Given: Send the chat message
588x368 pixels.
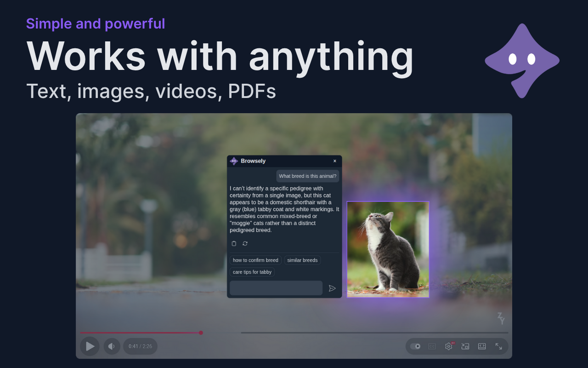Looking at the screenshot, I should (x=332, y=288).
